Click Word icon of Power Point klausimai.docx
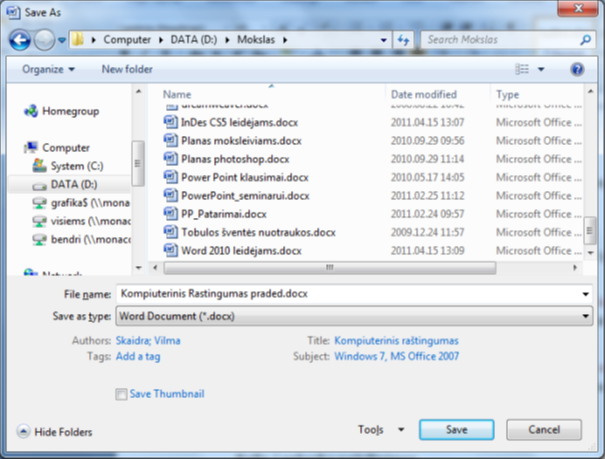Image resolution: width=605 pixels, height=459 pixels. click(x=171, y=177)
